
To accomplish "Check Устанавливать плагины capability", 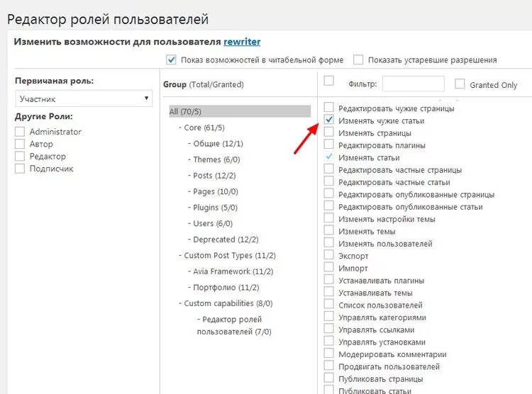I will point(328,279).
